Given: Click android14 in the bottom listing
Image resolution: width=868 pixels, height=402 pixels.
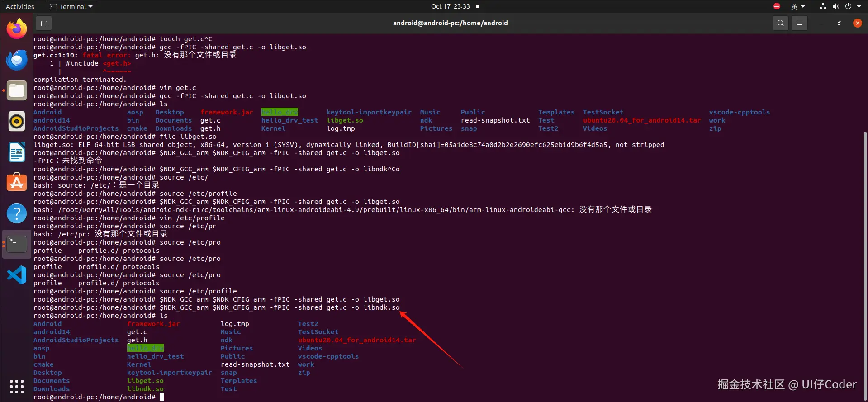Looking at the screenshot, I should coord(52,332).
